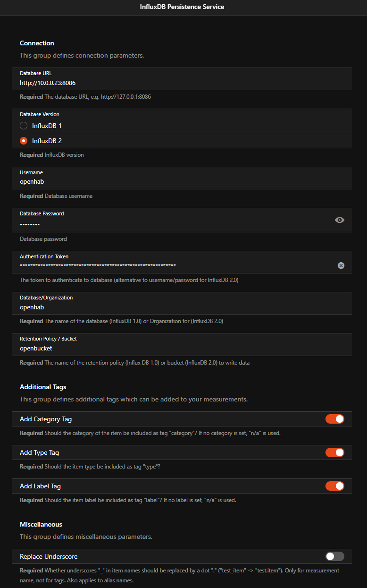The image size is (367, 588).
Task: Show the database password via eye icon
Action: coord(340,220)
